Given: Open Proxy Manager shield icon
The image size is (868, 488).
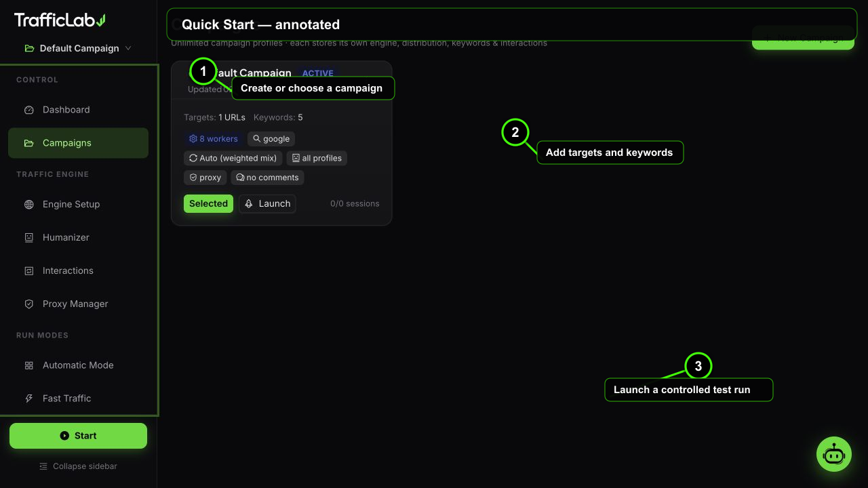Looking at the screenshot, I should tap(28, 304).
